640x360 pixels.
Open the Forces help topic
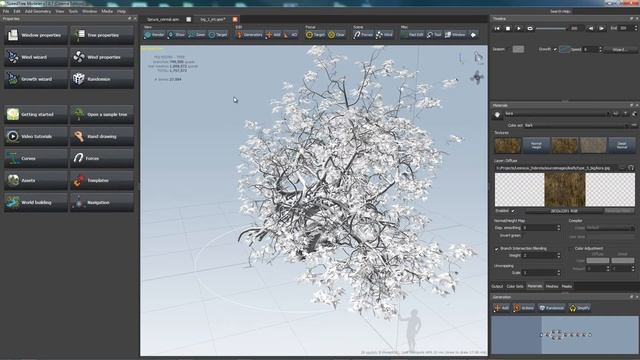coord(102,158)
